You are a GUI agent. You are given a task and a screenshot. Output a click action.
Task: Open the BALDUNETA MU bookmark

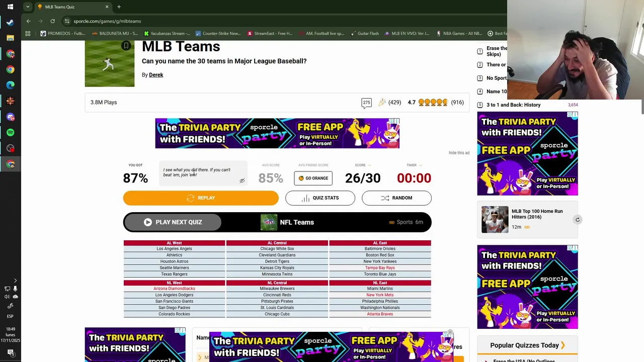click(x=115, y=34)
